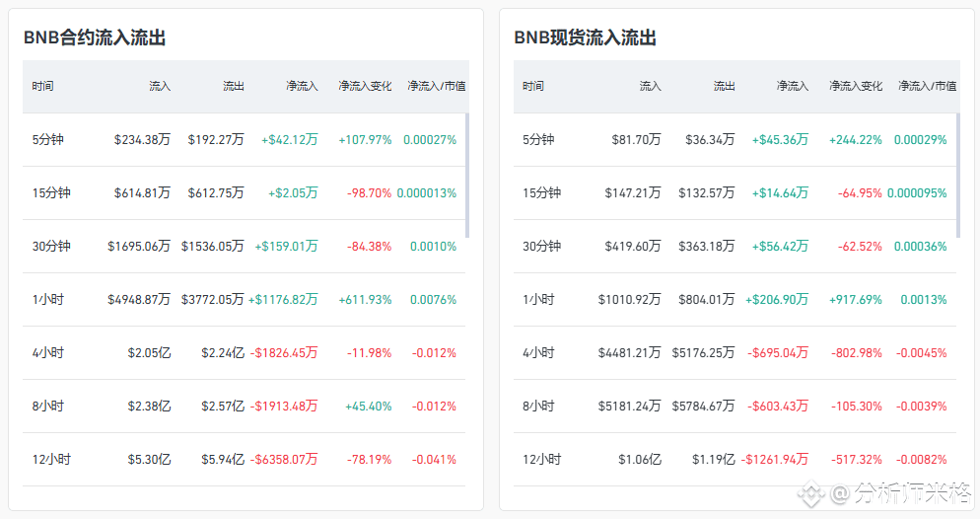Click the -64.95% change value
Viewport: 980px width, 519px height.
point(860,193)
